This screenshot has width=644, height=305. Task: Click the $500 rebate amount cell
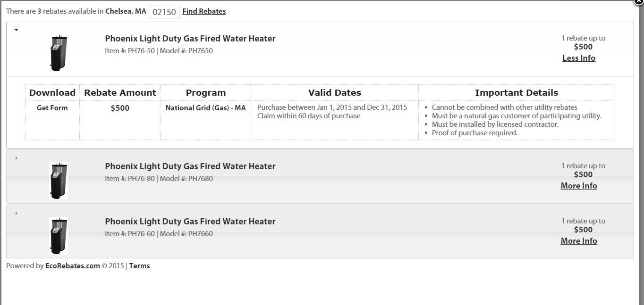[120, 120]
